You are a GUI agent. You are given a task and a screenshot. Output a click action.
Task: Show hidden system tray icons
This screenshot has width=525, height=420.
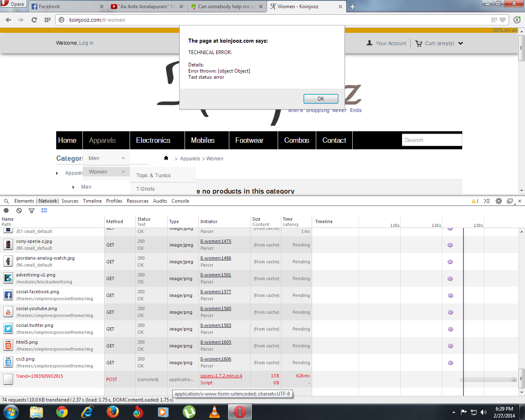click(x=454, y=412)
